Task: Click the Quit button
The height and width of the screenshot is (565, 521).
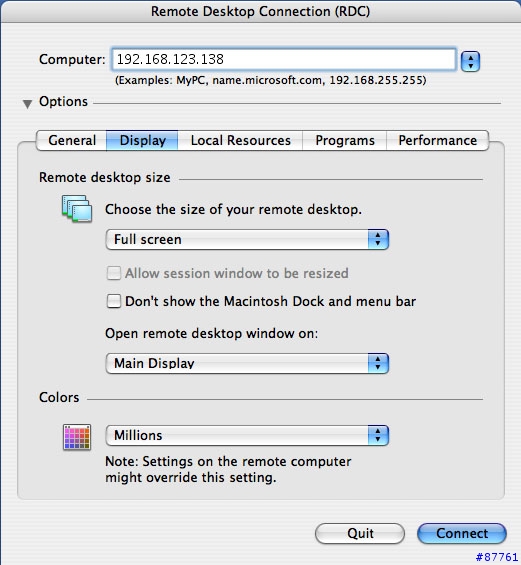Action: click(x=360, y=534)
